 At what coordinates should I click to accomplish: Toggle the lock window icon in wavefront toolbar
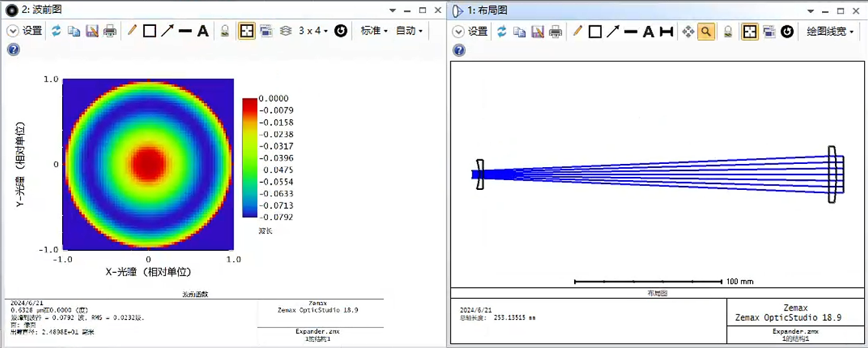point(225,31)
